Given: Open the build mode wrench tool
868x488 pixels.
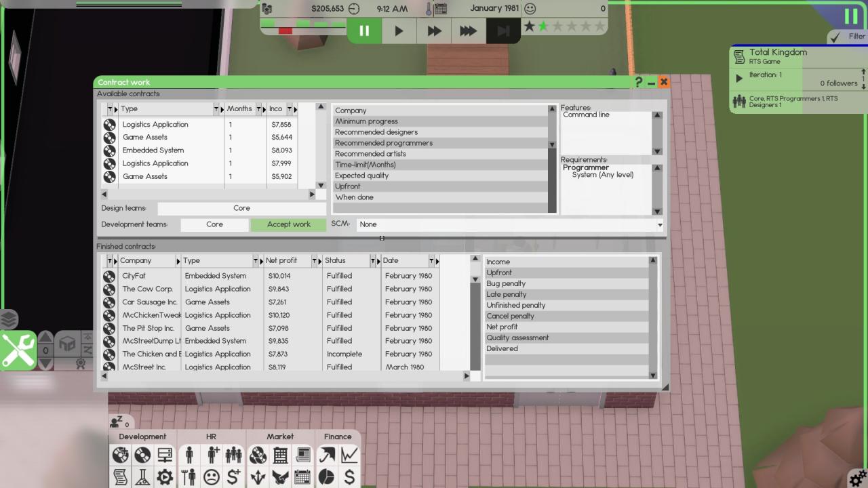Looking at the screenshot, I should pos(18,350).
